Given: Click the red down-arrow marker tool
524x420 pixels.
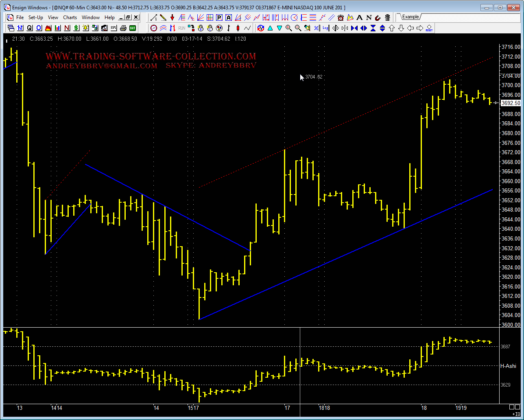Looking at the screenshot, I should click(x=172, y=17).
